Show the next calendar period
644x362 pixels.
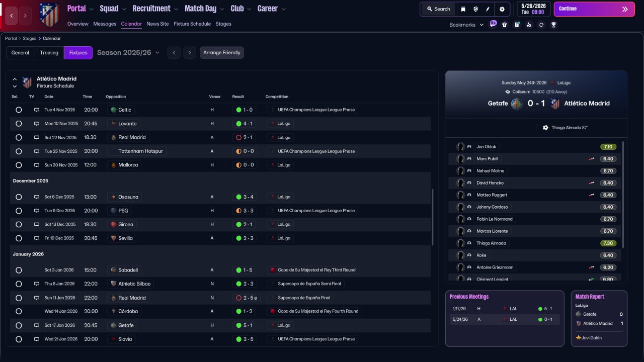click(190, 52)
